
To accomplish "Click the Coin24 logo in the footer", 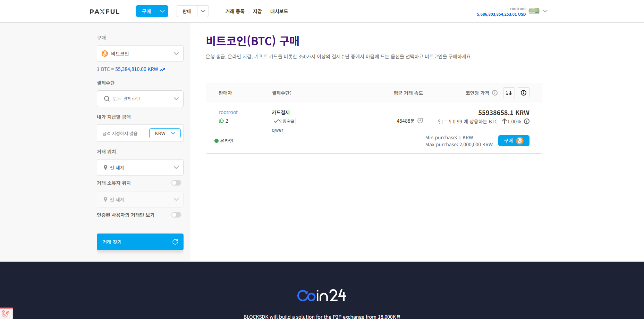I will coord(321,295).
